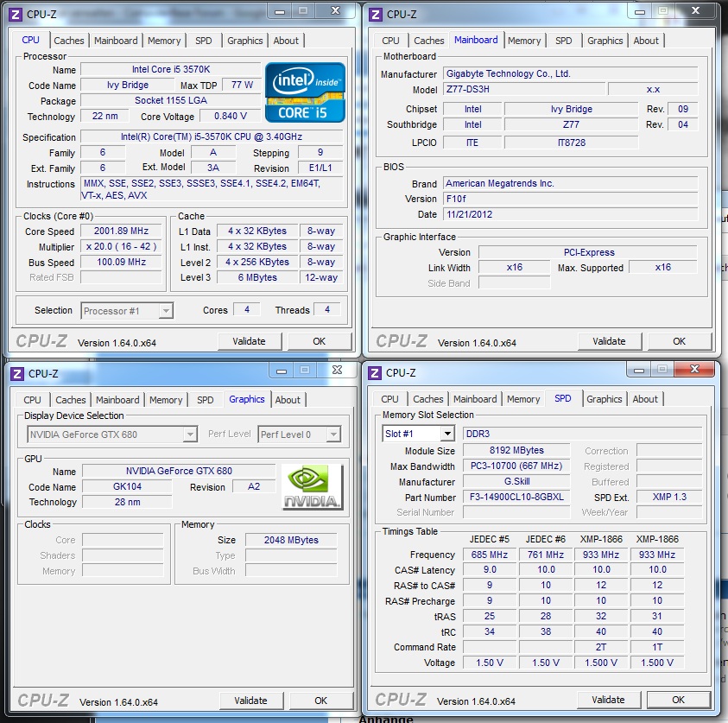Click the Specification field i5-3570K CPU @ 3.40GHz
The width and height of the screenshot is (728, 723).
tap(212, 137)
